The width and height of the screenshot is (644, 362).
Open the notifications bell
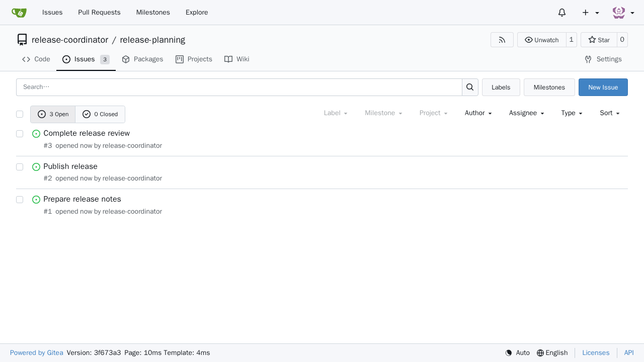pos(562,13)
